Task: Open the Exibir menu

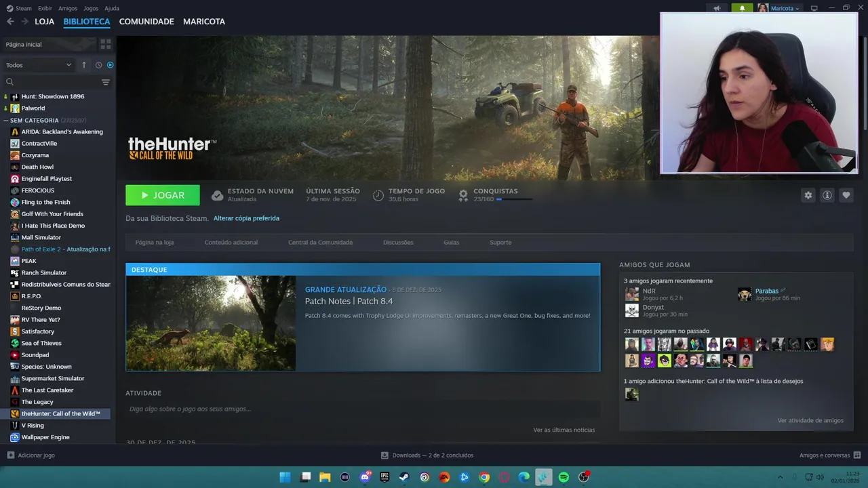Action: pos(45,8)
